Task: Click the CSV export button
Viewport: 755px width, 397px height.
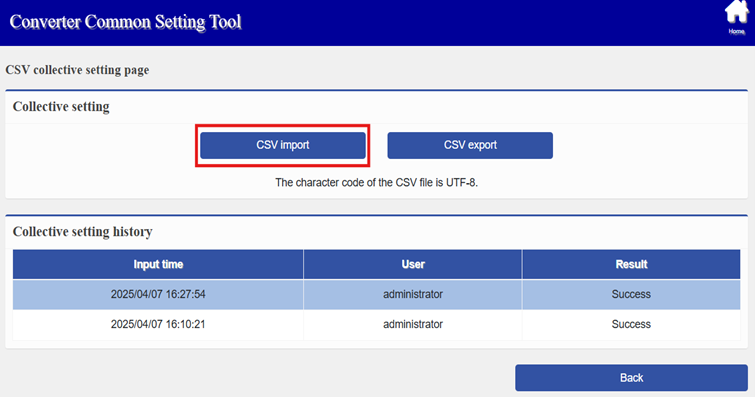Action: pyautogui.click(x=470, y=145)
